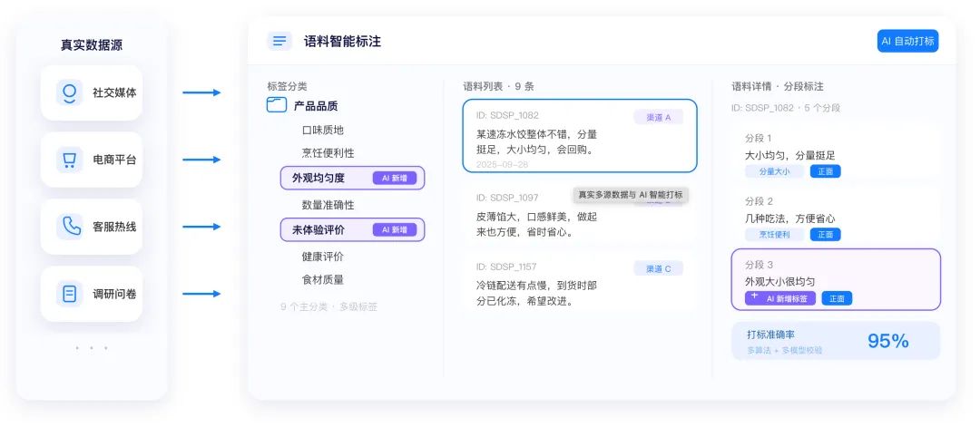Click the 调研问卷 document icon
This screenshot has height=427, width=980.
coord(69,294)
